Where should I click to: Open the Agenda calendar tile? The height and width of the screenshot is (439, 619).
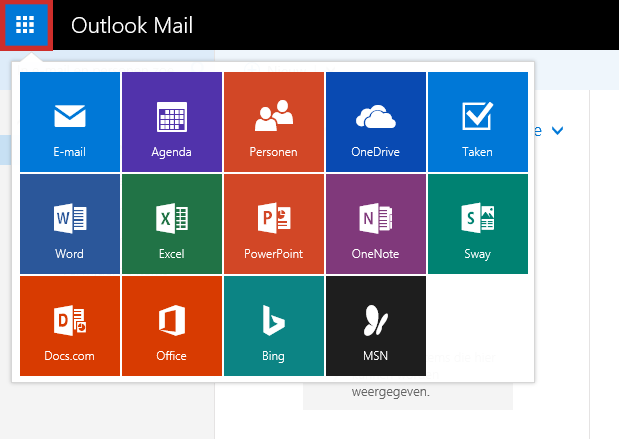point(172,122)
